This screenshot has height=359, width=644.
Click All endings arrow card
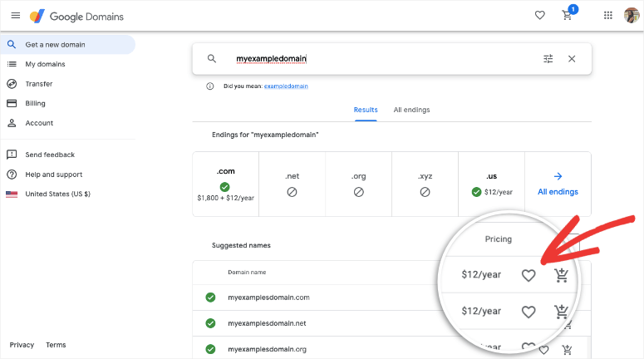point(558,184)
